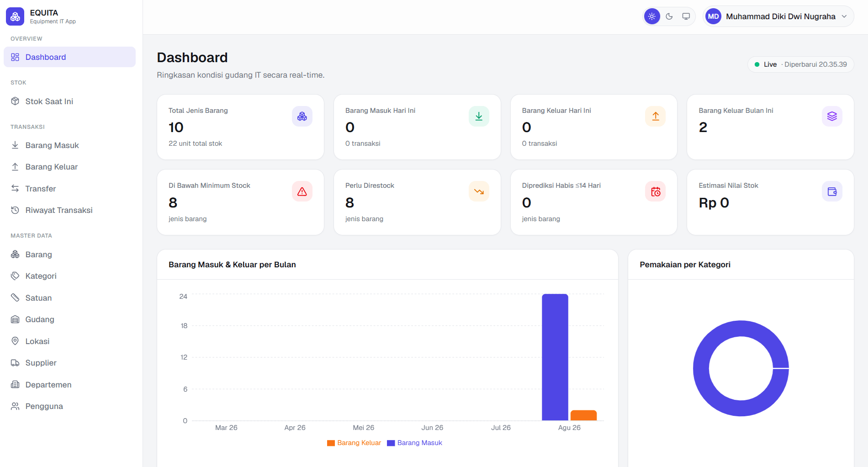Click the EQUITA app logo icon

point(15,16)
